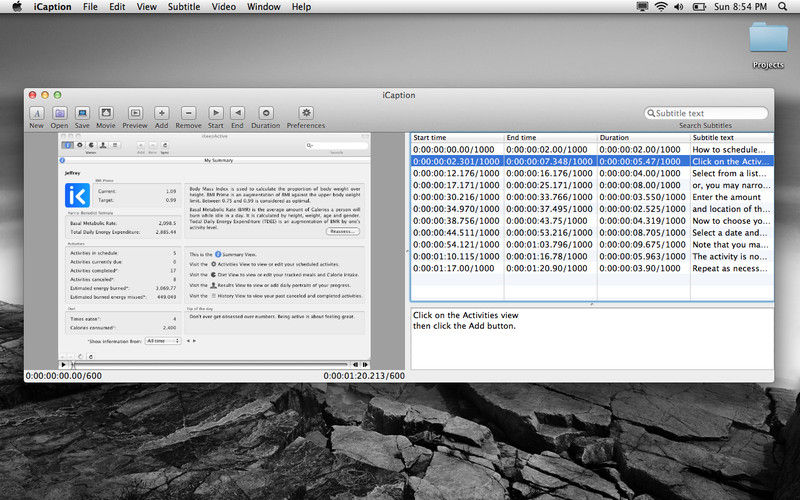800x500 pixels.
Task: Click total time 0:00:01:20.213/600
Action: coord(364,376)
